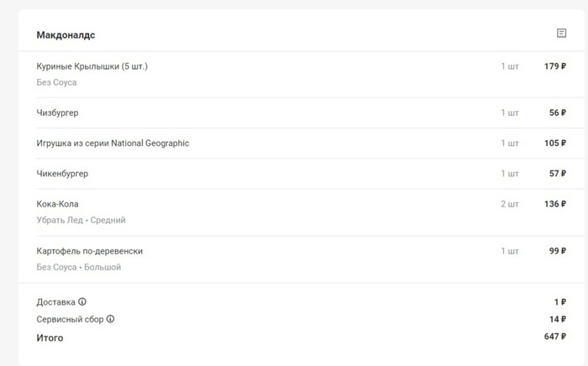This screenshot has height=366, width=588.
Task: Click the Доставка label
Action: tap(55, 302)
